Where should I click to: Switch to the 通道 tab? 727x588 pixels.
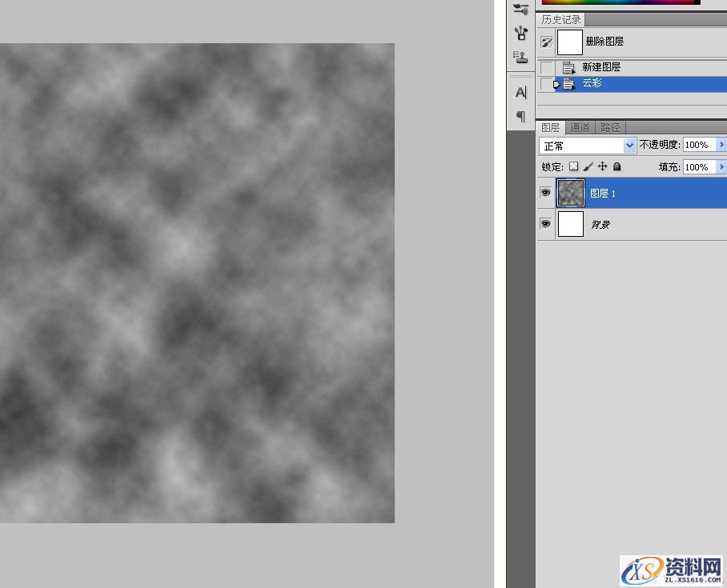click(580, 127)
